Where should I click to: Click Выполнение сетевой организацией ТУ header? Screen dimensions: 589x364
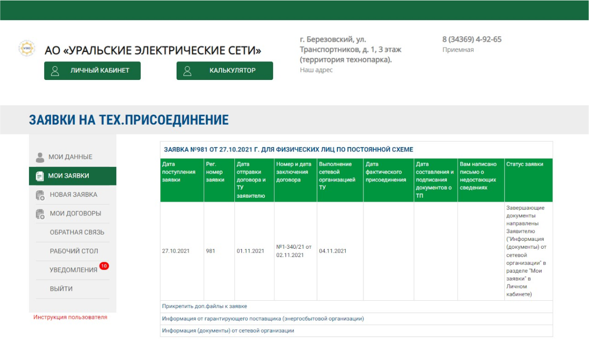click(340, 180)
